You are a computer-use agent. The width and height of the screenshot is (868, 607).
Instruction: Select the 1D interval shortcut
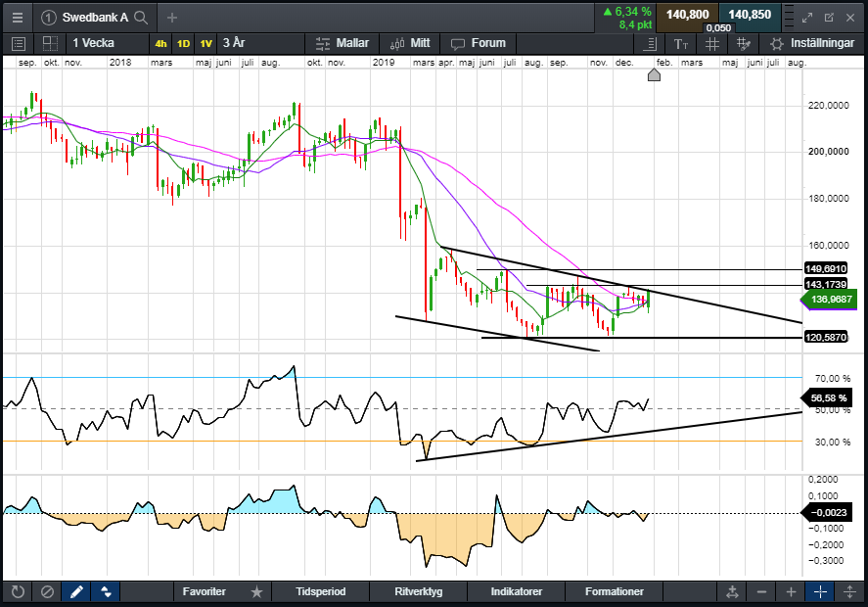(183, 44)
